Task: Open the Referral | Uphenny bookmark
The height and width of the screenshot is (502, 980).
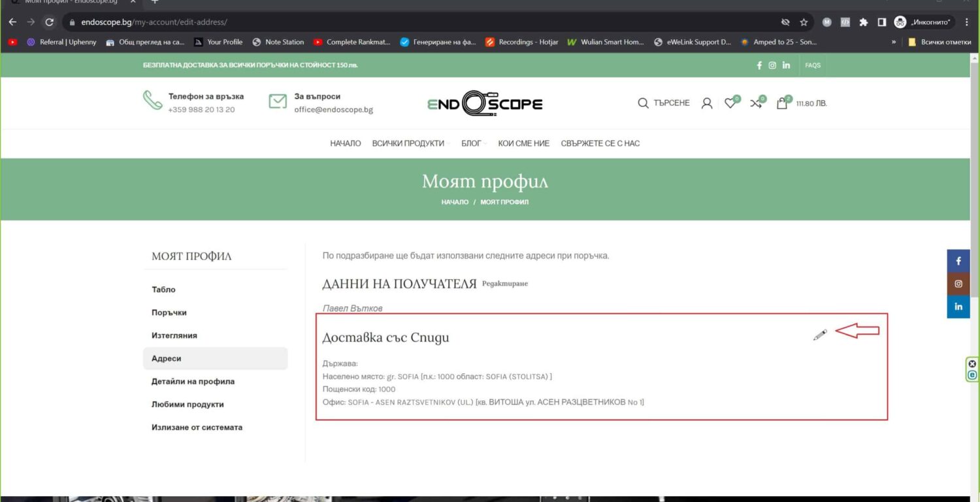Action: pyautogui.click(x=61, y=42)
